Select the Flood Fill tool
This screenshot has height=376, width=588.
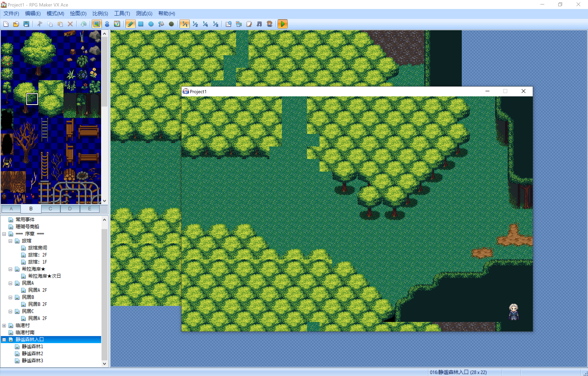pyautogui.click(x=161, y=24)
